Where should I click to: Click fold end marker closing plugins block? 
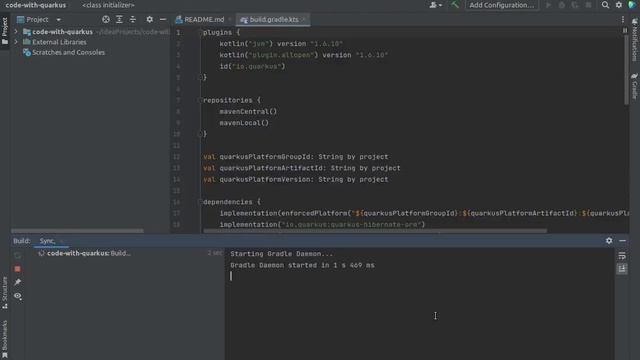point(200,77)
